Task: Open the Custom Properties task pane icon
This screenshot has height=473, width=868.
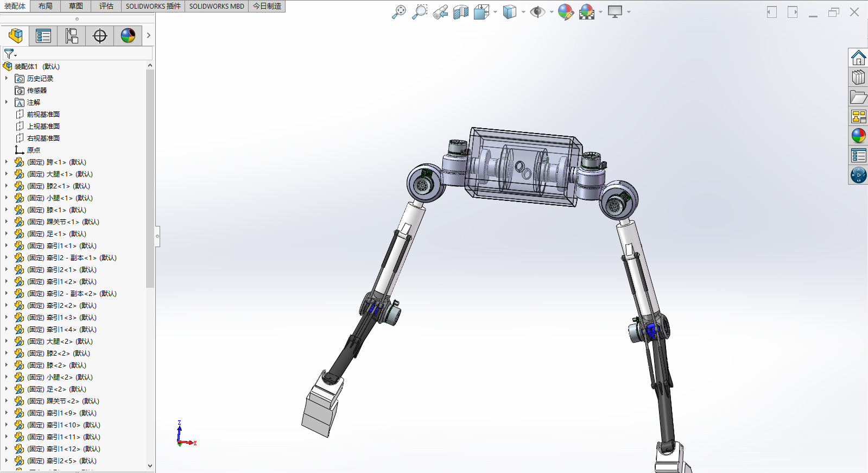Action: click(x=858, y=155)
